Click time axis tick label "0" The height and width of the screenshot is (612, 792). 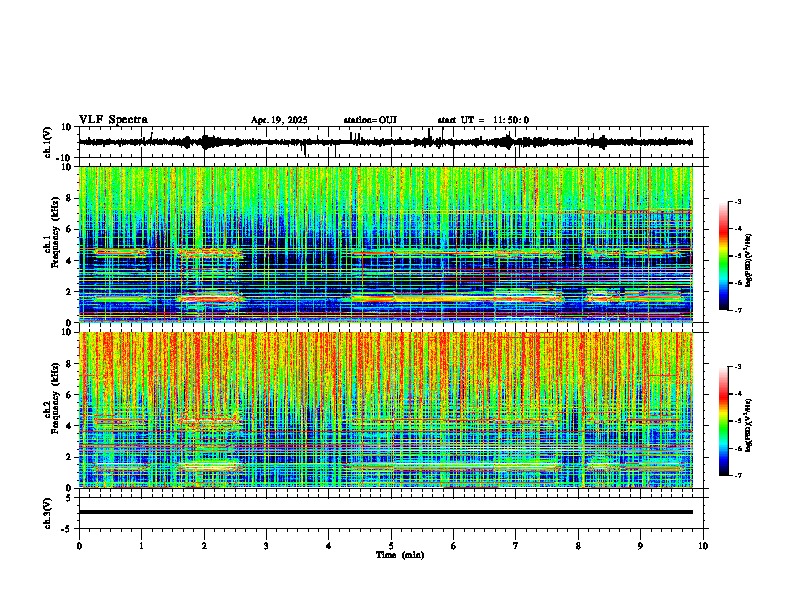coord(79,546)
